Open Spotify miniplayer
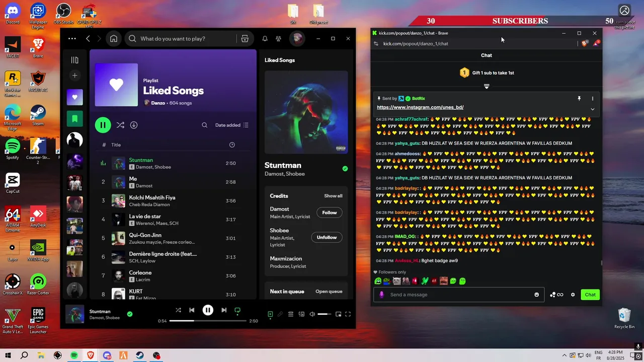Screen dimensions: 644x362 338,314
